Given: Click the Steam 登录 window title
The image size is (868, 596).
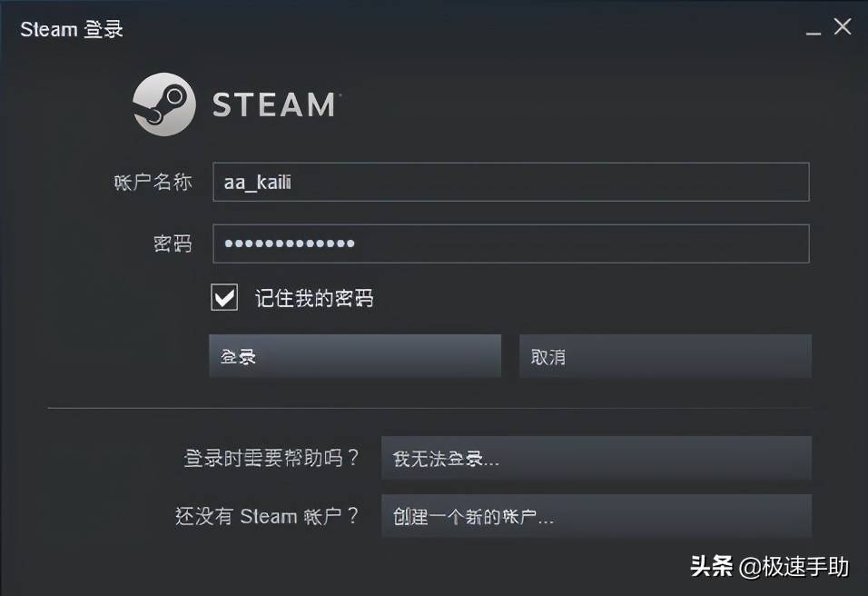Looking at the screenshot, I should [72, 29].
